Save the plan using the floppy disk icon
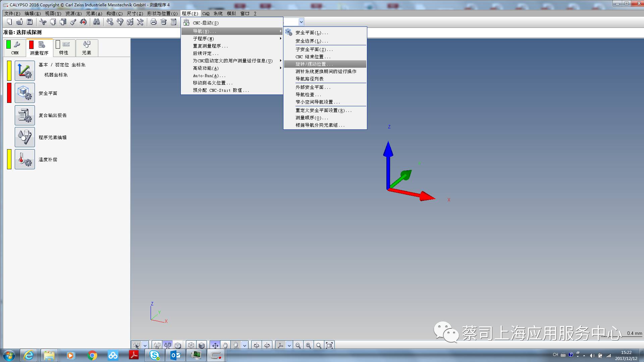Image resolution: width=644 pixels, height=362 pixels. (30, 22)
